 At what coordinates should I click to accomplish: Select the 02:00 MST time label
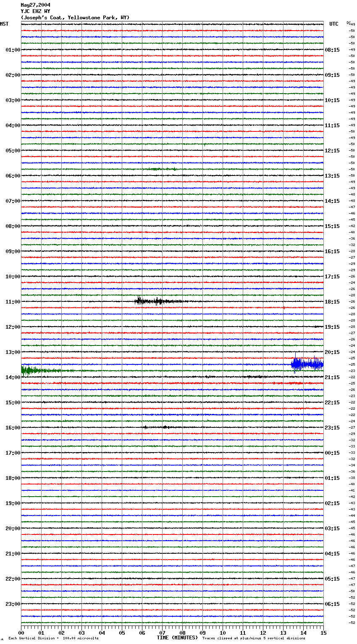tap(13, 75)
